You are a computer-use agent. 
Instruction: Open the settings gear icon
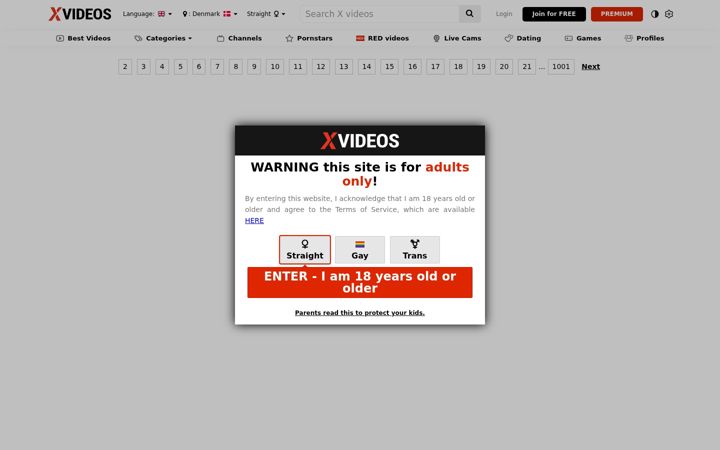click(x=669, y=14)
